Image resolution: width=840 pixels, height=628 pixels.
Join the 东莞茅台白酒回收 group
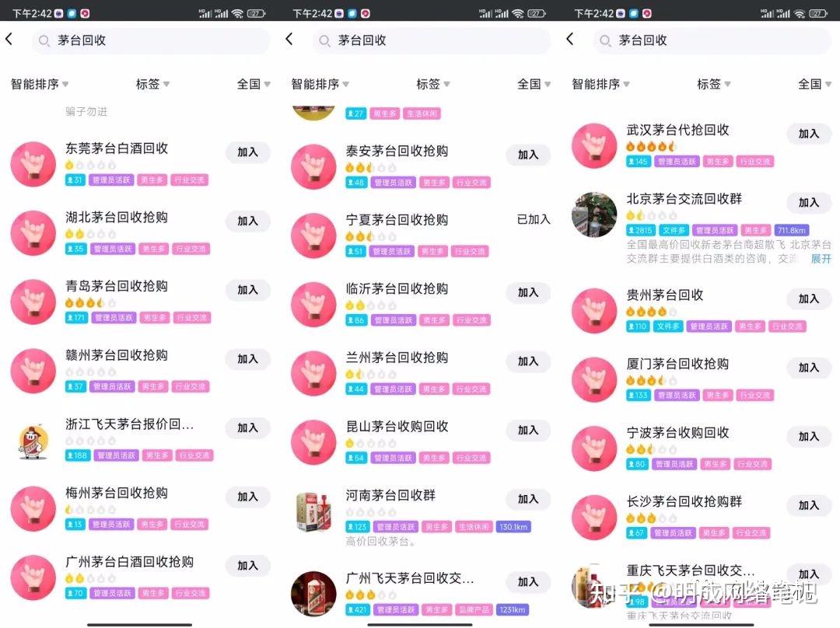pyautogui.click(x=247, y=152)
